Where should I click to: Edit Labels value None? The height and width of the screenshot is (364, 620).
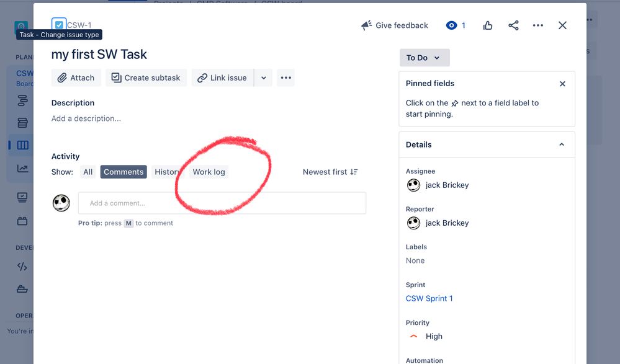[415, 260]
